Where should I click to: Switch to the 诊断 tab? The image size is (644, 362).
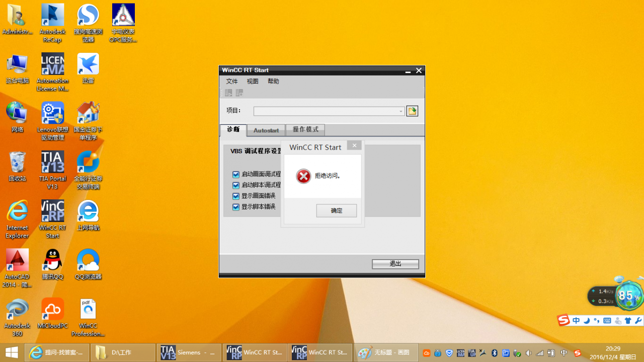pos(233,129)
